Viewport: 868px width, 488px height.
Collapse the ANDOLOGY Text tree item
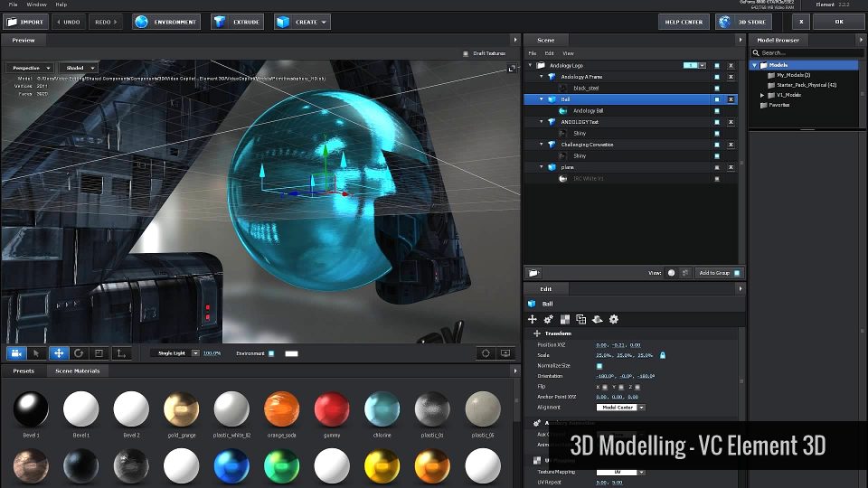pos(542,122)
